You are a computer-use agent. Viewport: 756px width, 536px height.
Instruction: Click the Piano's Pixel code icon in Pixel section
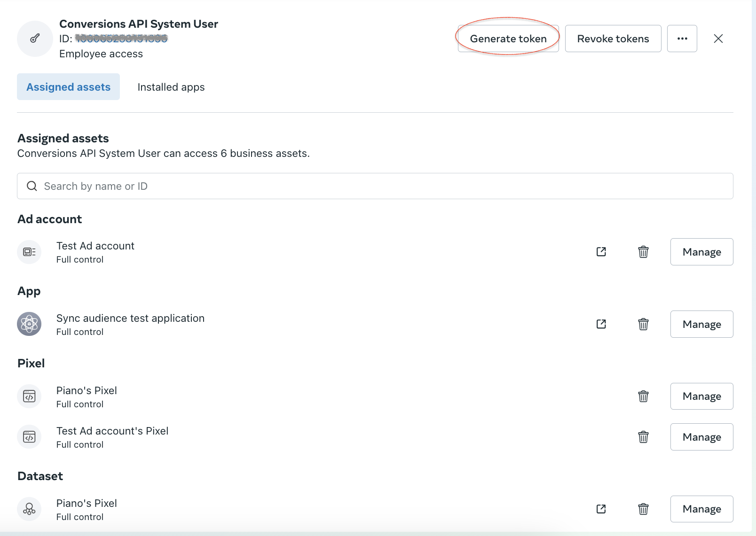tap(29, 396)
